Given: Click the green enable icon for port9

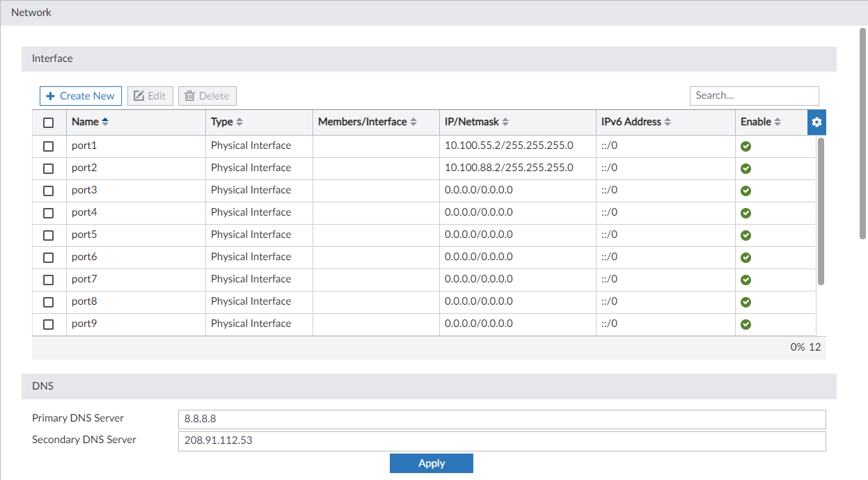Looking at the screenshot, I should (745, 324).
